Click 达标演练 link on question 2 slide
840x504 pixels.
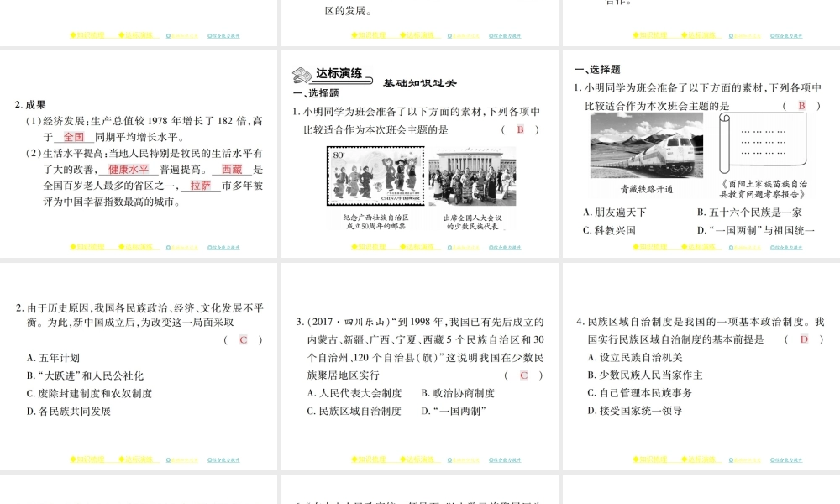pos(135,459)
